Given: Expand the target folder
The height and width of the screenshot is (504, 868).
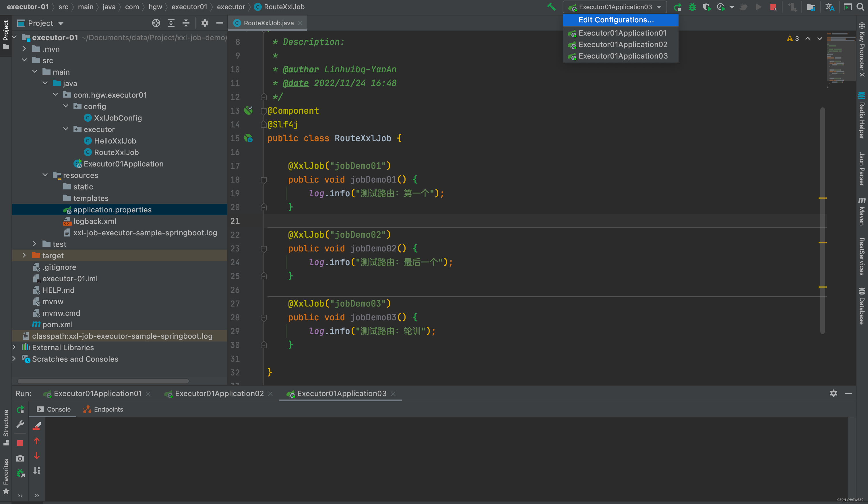Looking at the screenshot, I should 24,255.
